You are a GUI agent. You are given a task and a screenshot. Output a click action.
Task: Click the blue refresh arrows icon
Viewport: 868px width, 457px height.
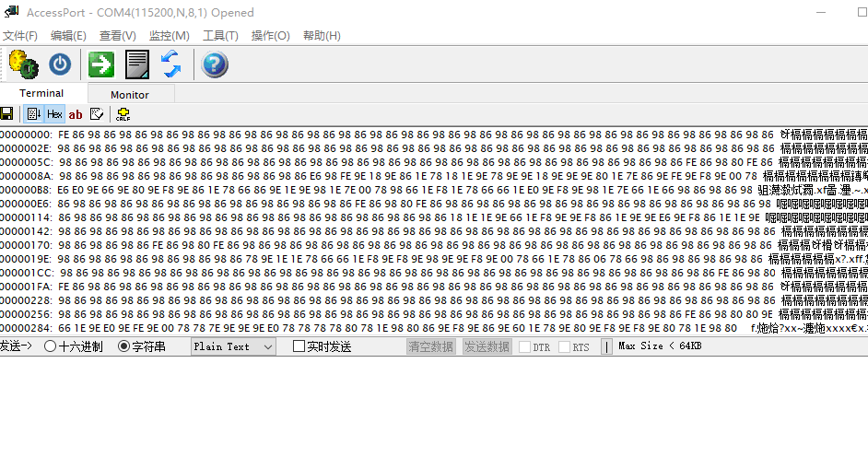coord(171,64)
